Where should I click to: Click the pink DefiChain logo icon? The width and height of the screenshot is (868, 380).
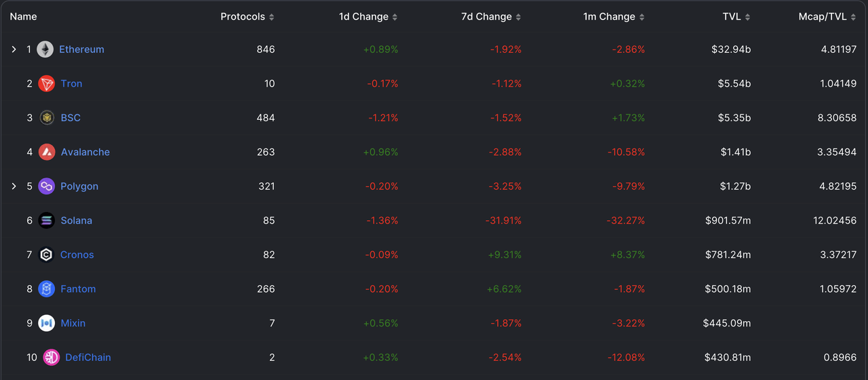pos(51,358)
